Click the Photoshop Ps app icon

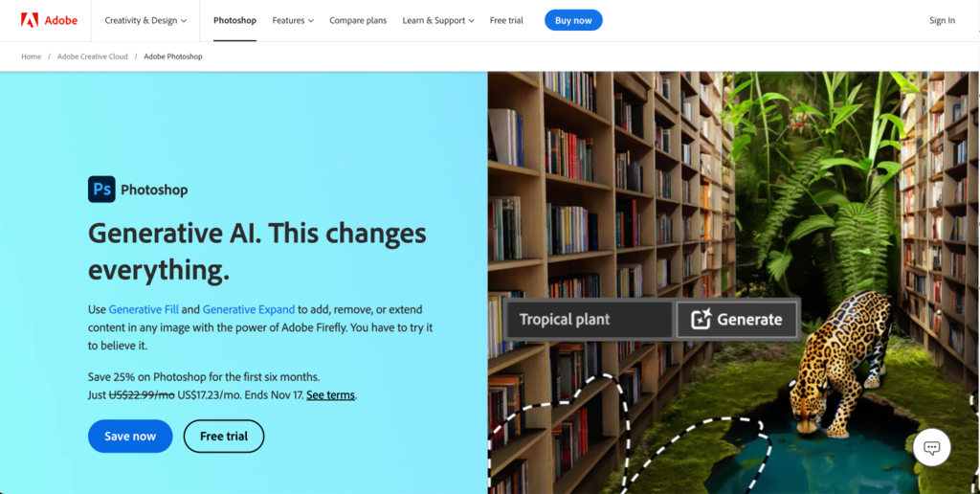pos(101,190)
